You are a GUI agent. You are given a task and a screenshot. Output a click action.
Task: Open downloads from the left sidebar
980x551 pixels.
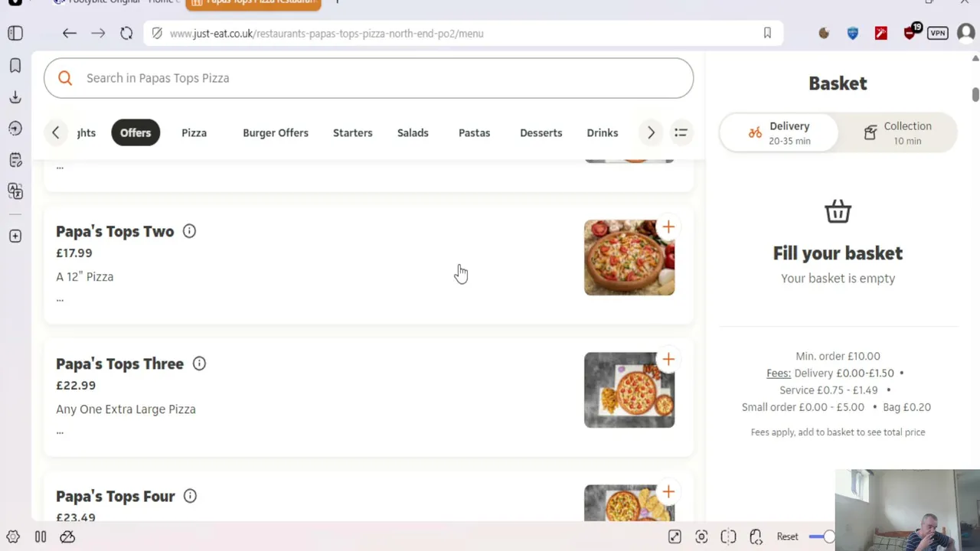tap(15, 97)
